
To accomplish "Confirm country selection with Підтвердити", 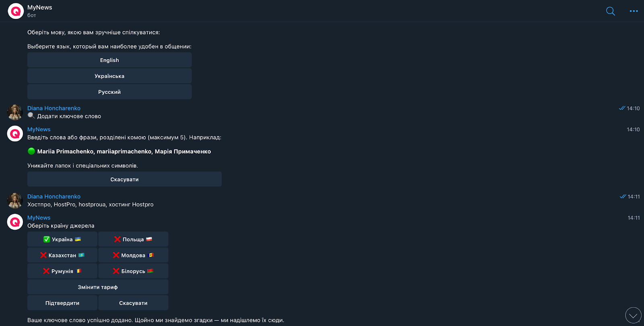I will (x=62, y=303).
